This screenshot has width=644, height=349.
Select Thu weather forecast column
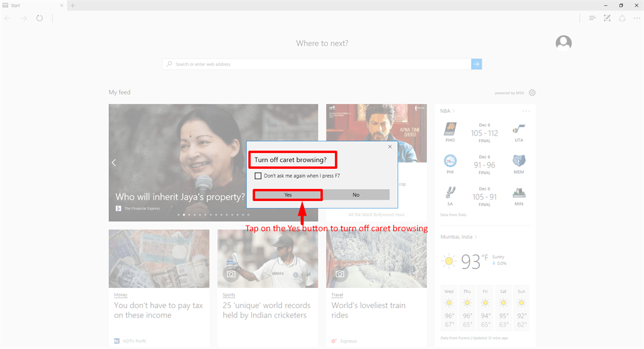[x=467, y=308]
